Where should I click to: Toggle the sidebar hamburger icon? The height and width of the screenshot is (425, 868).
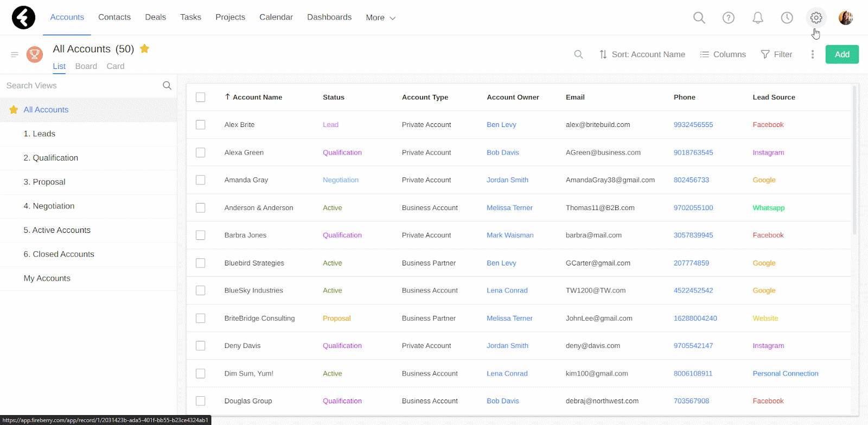coord(15,54)
